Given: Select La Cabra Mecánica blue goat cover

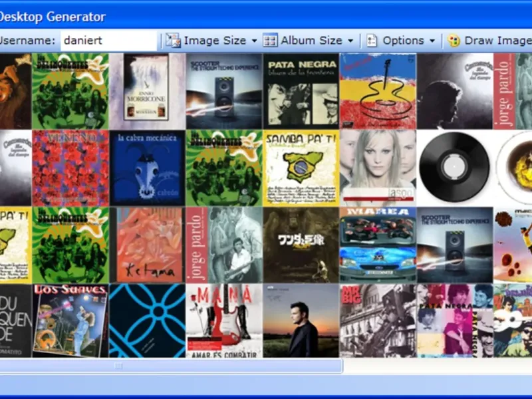Looking at the screenshot, I should click(x=147, y=168).
